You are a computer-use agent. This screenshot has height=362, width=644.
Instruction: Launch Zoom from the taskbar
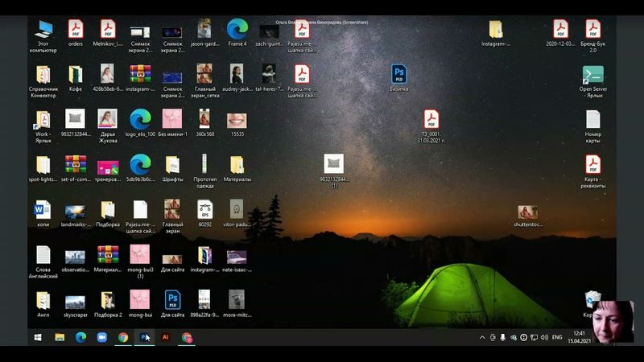pyautogui.click(x=102, y=338)
